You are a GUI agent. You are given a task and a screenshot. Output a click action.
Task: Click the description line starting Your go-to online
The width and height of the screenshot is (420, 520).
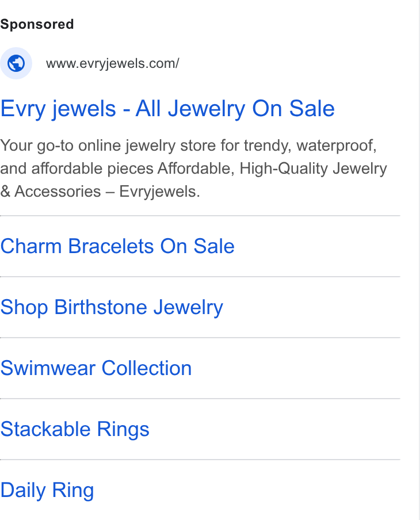point(189,146)
